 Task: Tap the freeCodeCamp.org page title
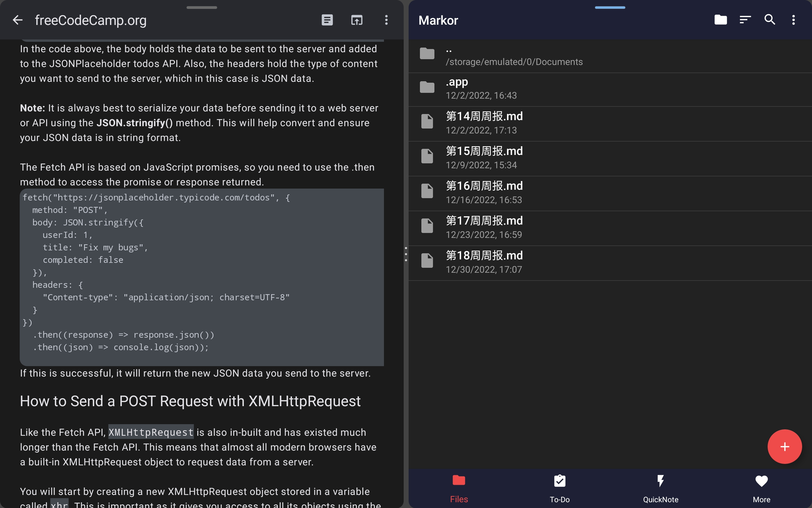pos(91,20)
